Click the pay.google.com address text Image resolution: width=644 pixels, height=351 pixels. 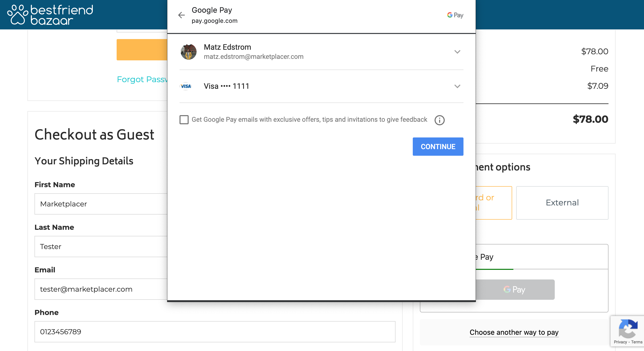[x=214, y=21]
